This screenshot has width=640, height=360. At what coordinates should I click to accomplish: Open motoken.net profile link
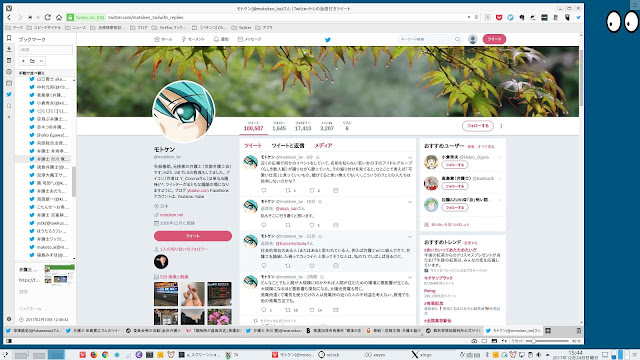coord(171,215)
